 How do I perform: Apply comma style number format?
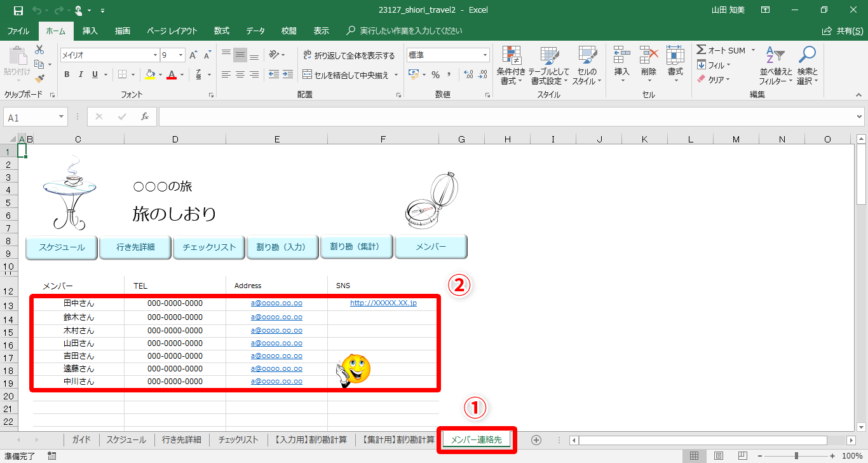tap(450, 74)
